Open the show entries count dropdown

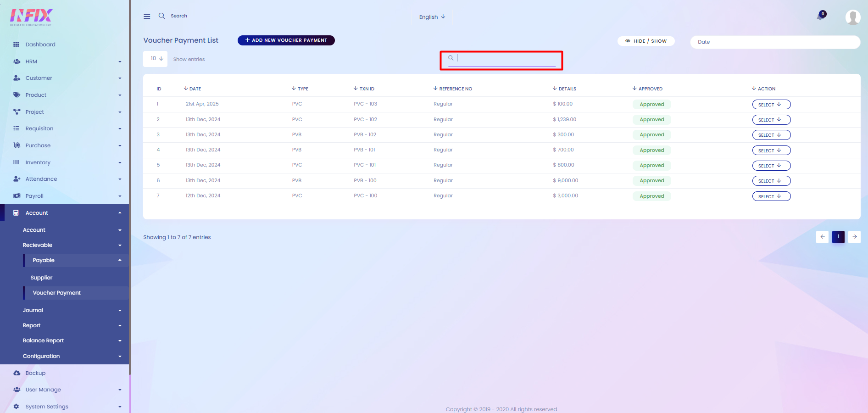156,59
